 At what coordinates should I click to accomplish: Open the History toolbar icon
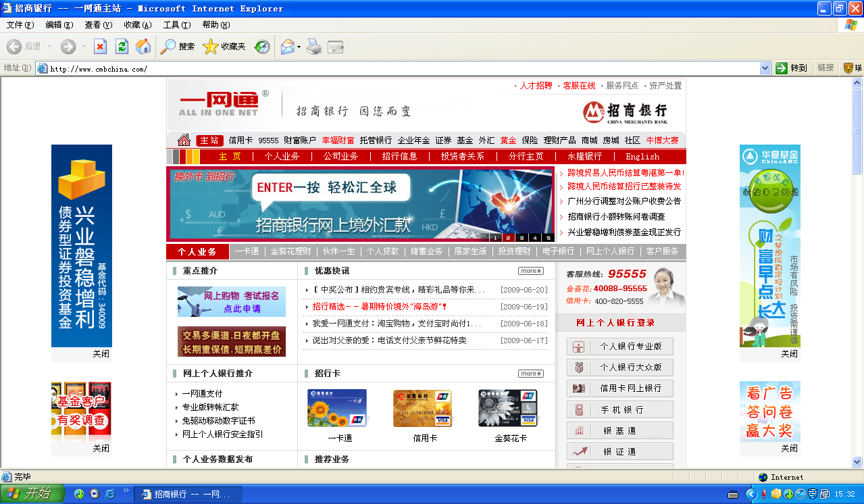tap(262, 47)
